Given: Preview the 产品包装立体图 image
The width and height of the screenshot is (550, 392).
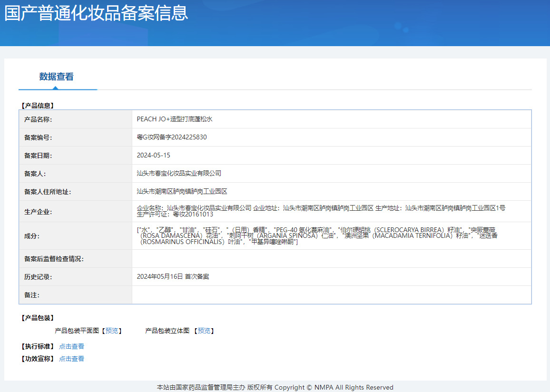Looking at the screenshot, I should (x=204, y=331).
